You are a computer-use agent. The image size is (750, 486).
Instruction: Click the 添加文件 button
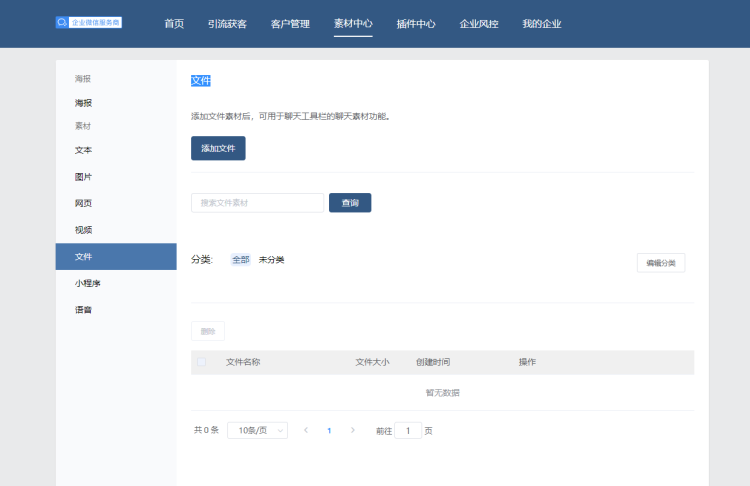pyautogui.click(x=218, y=148)
